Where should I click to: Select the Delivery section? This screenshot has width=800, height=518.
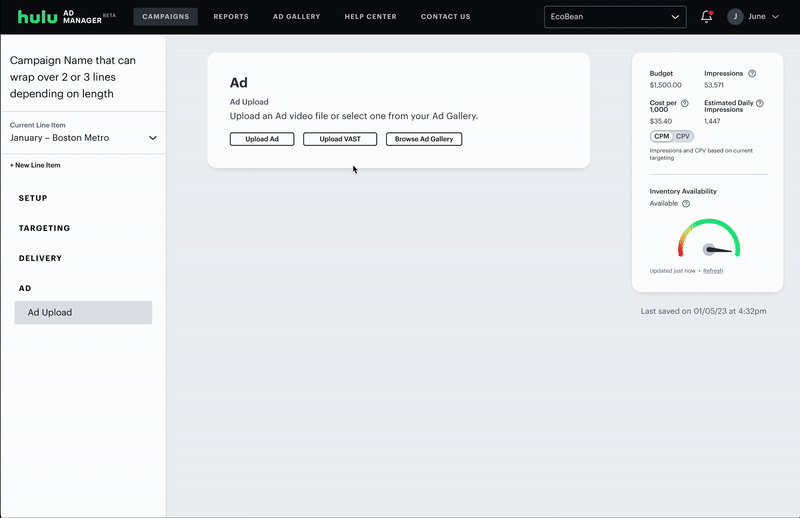point(40,258)
